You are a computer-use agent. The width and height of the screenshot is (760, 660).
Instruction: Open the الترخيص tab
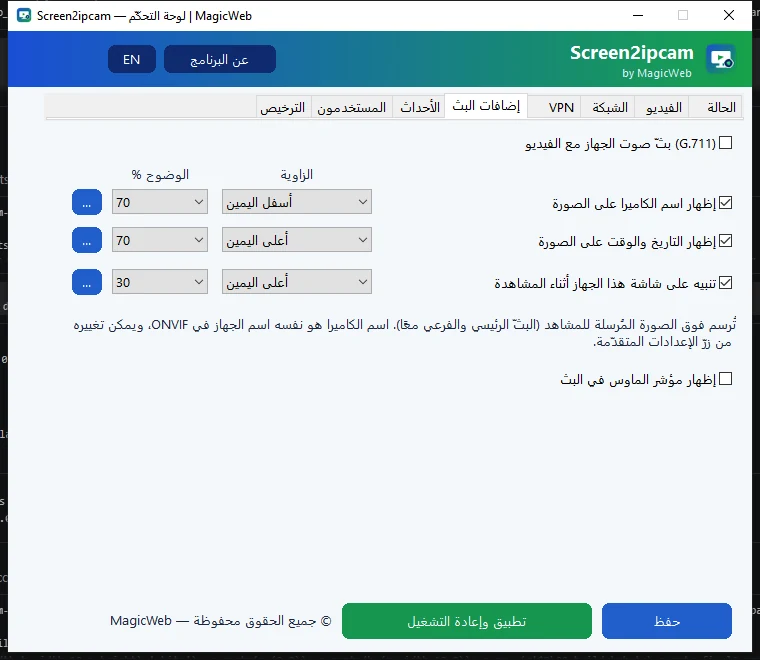click(283, 107)
